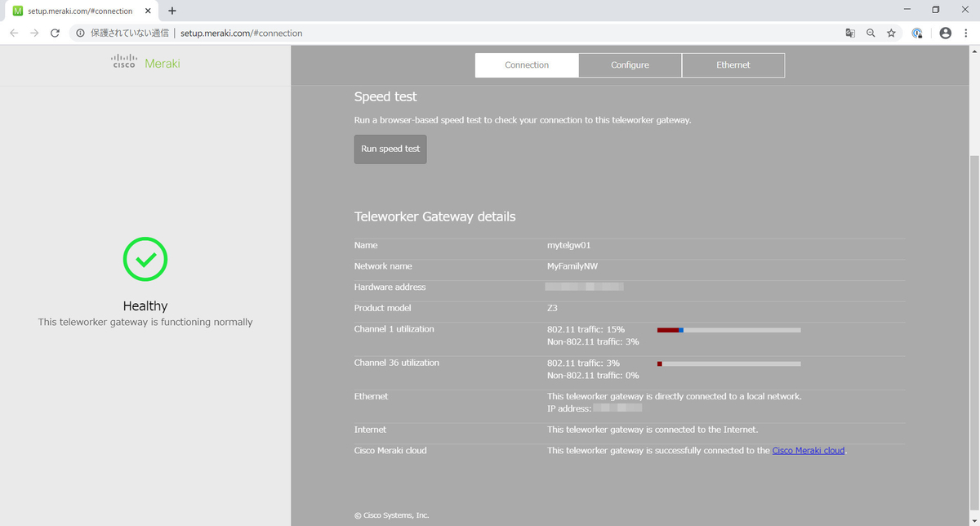Run the speed test

(x=390, y=149)
